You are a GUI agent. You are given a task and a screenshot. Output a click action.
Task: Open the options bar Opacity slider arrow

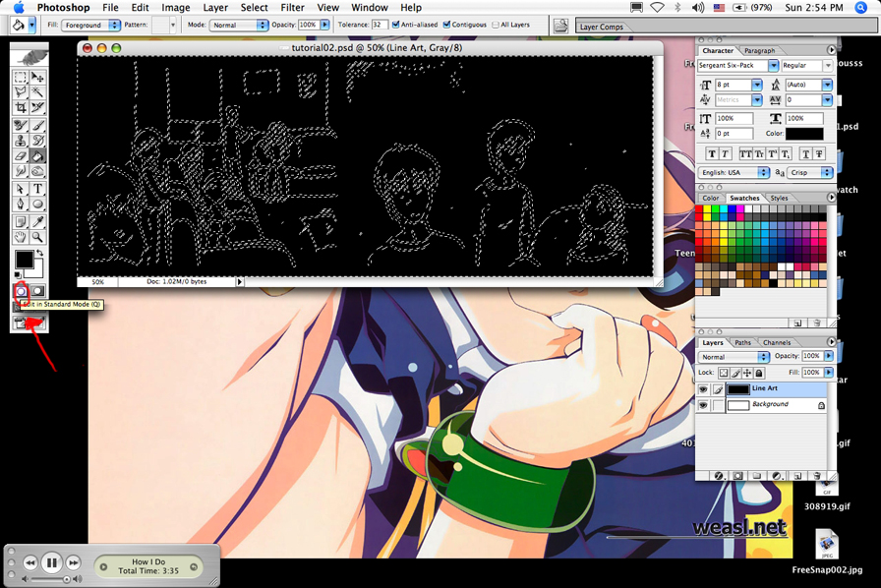tap(324, 25)
